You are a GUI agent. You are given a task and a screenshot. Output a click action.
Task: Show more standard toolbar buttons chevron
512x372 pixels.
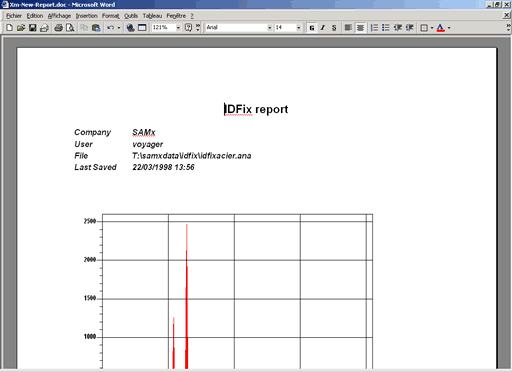(198, 28)
